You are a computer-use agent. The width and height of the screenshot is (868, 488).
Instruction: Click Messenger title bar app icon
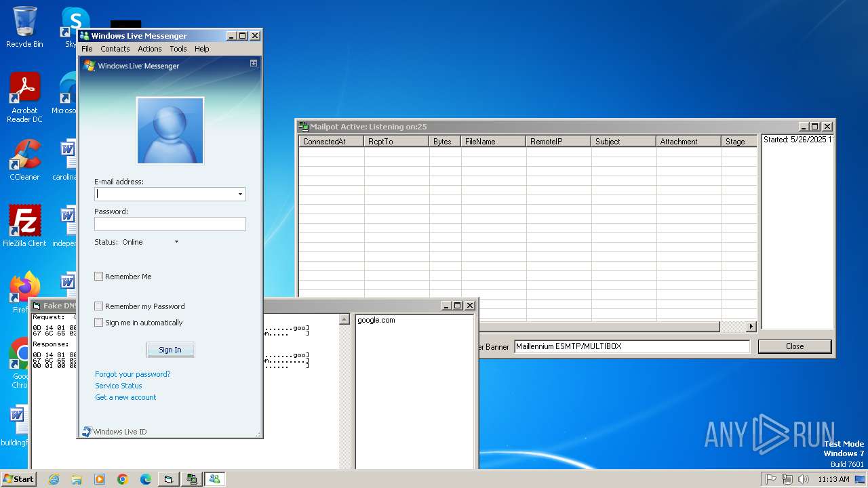point(85,36)
